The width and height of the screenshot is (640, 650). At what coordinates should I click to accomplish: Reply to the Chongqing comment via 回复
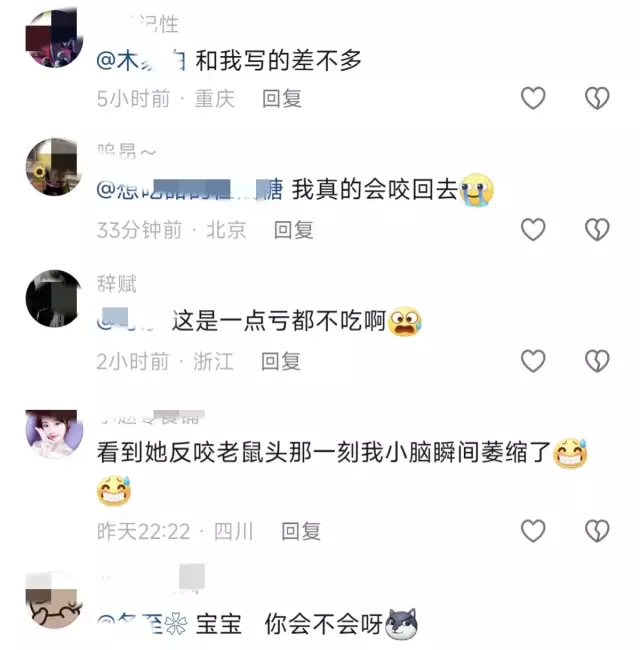click(x=282, y=99)
